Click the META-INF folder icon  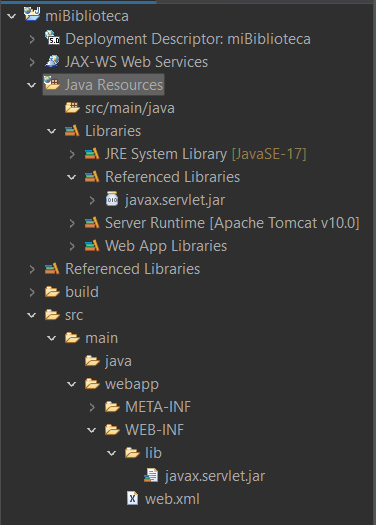point(112,407)
